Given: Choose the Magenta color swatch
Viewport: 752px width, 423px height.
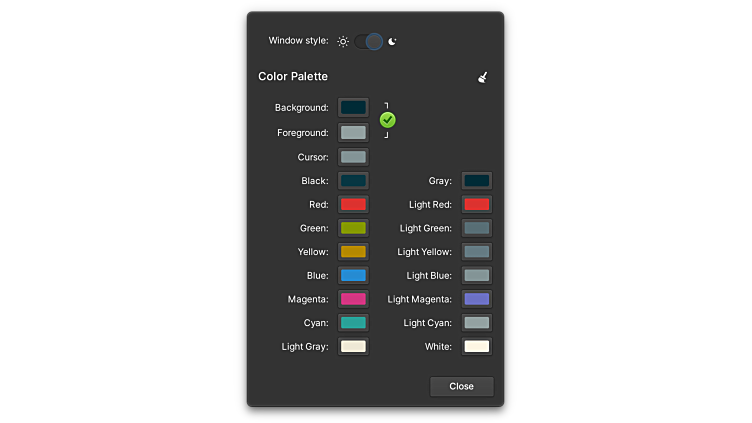Looking at the screenshot, I should pyautogui.click(x=353, y=299).
